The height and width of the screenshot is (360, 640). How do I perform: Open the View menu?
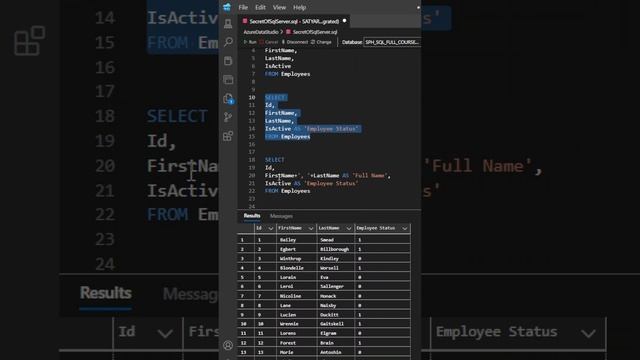(279, 7)
